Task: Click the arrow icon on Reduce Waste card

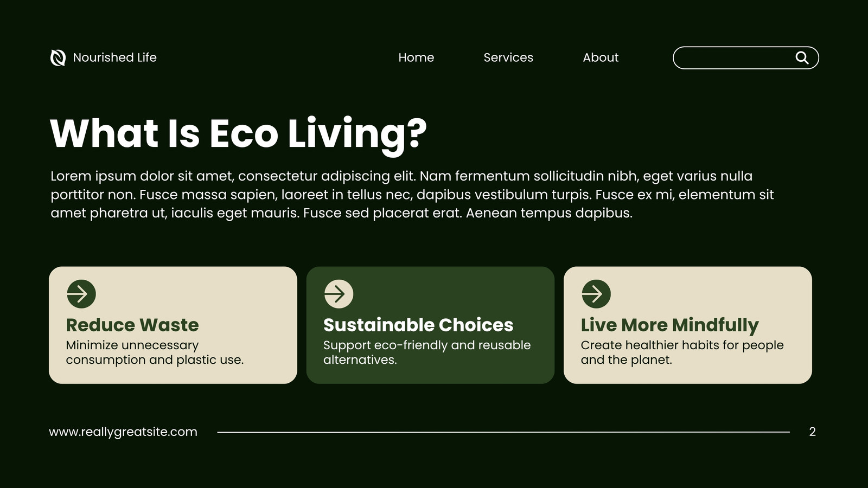Action: coord(81,294)
